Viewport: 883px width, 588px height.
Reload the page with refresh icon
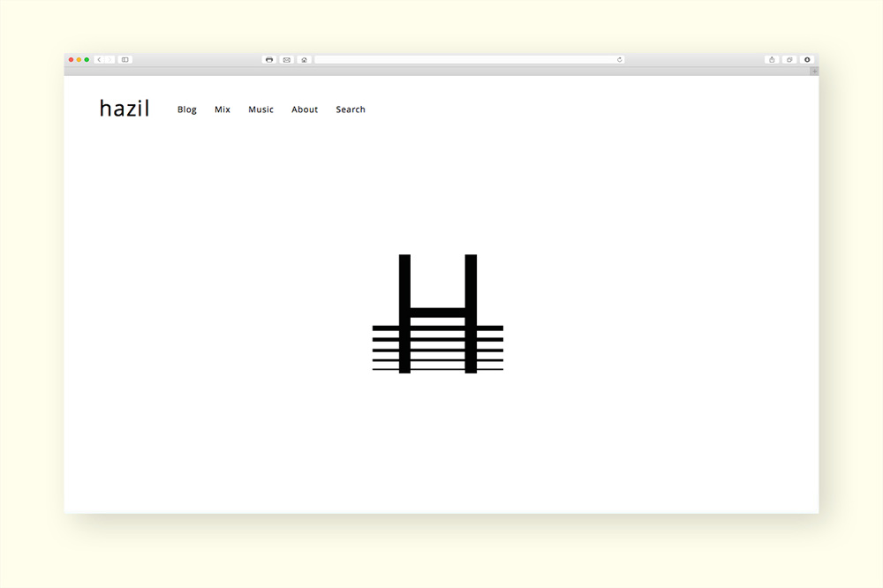click(619, 60)
